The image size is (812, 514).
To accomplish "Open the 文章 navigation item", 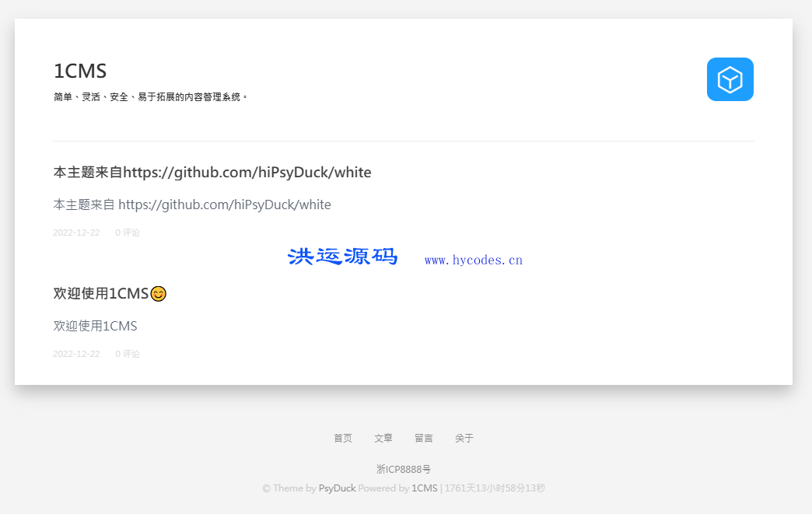I will [383, 438].
